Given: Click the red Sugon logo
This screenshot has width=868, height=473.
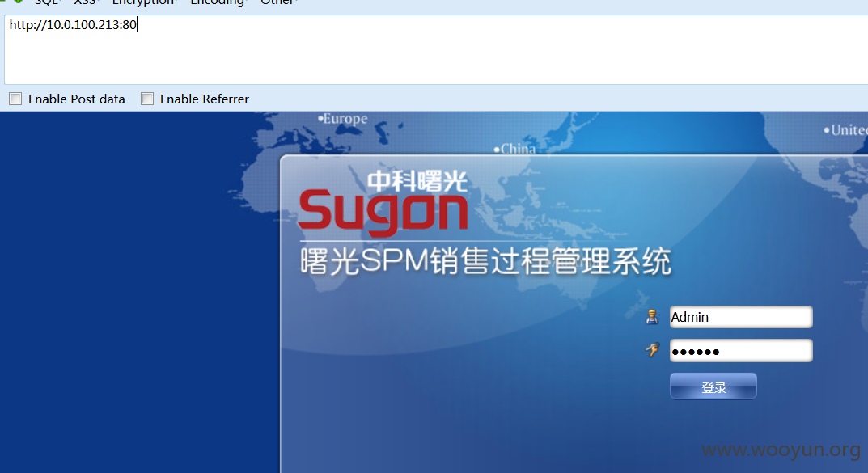Looking at the screenshot, I should 383,213.
